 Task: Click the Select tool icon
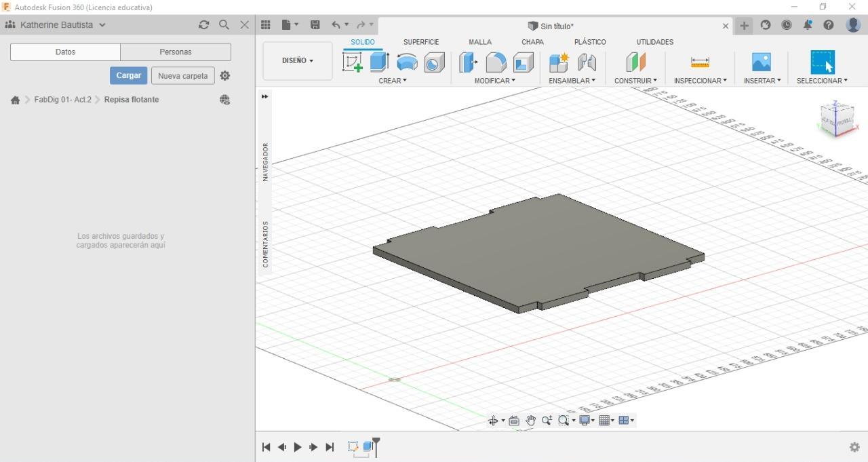click(823, 62)
